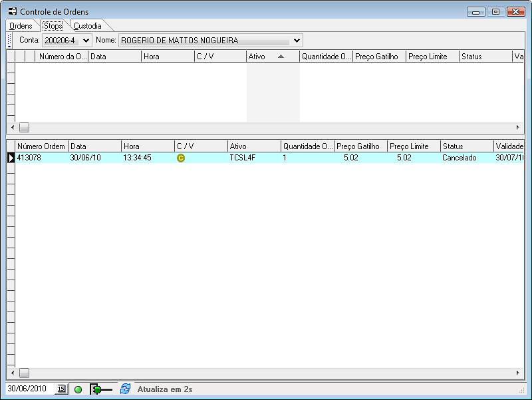
Task: Click the Controle de Ordens window icon
Action: click(12, 11)
